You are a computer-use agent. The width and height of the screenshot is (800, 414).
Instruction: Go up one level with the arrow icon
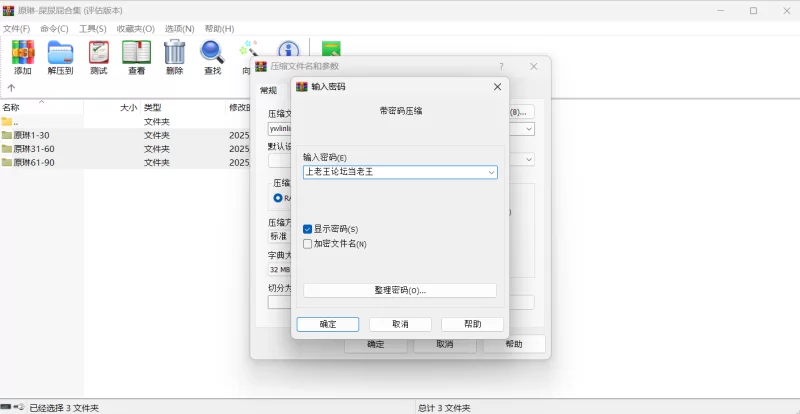click(11, 88)
